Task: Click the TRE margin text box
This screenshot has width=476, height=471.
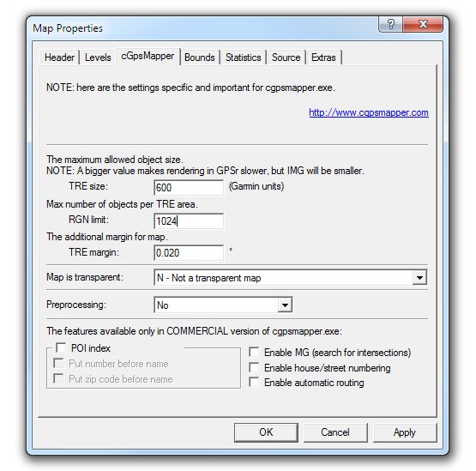Action: pos(189,252)
